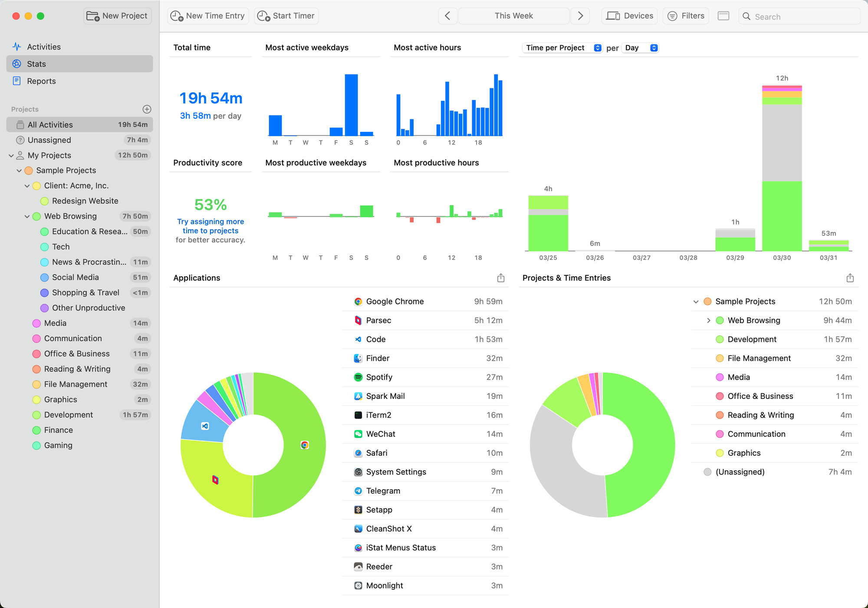Viewport: 868px width, 608px height.
Task: Click the Safari app icon
Action: [x=358, y=453]
